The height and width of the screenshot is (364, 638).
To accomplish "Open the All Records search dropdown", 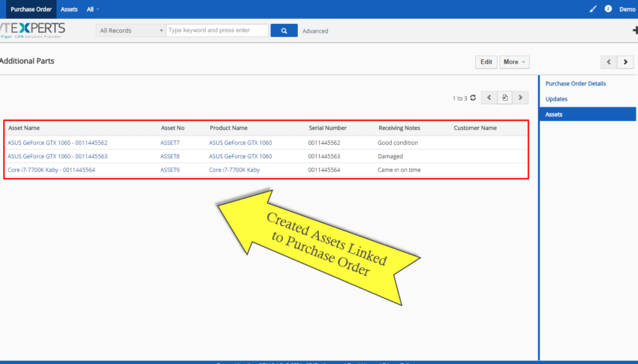I will click(131, 31).
